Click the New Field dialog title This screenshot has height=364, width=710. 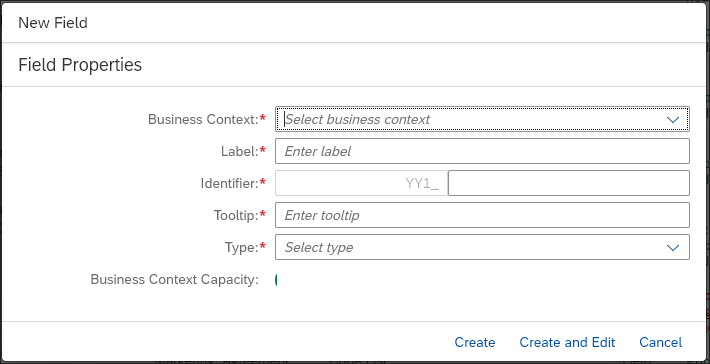pos(53,23)
